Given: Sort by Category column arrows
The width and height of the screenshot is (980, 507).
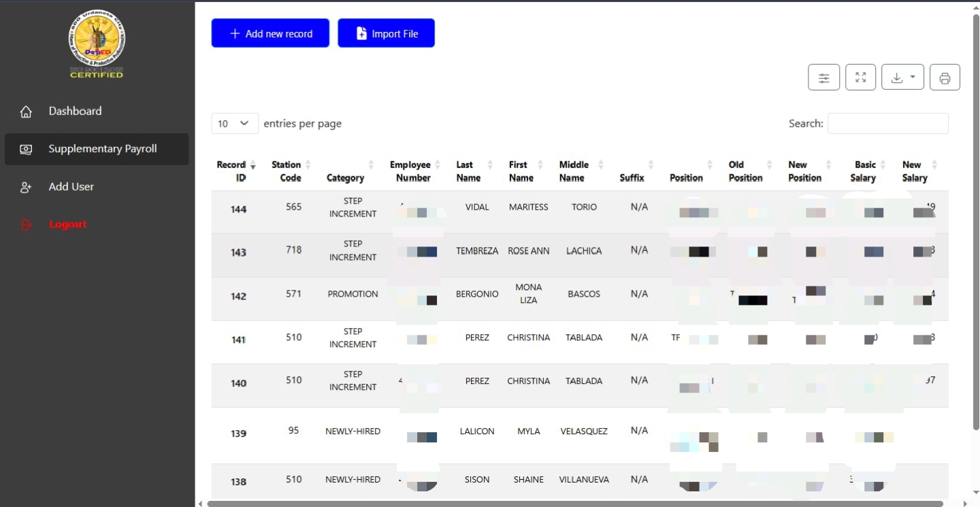Looking at the screenshot, I should [371, 165].
